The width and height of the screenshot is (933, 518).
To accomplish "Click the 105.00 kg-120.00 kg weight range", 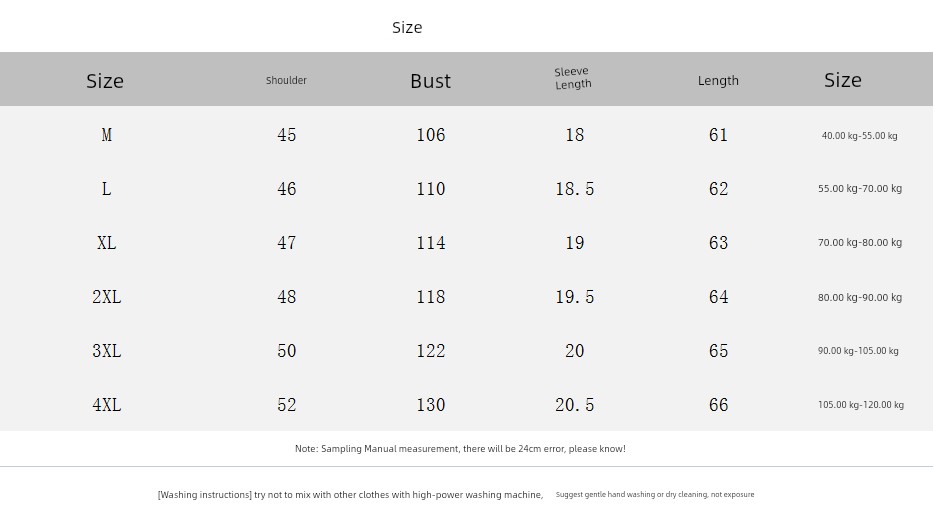I will [860, 405].
